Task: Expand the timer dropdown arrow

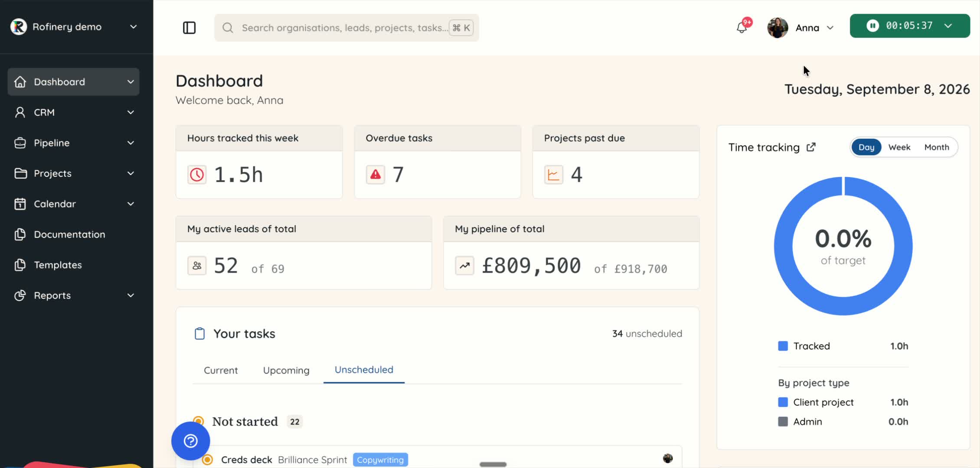Action: pyautogui.click(x=948, y=26)
